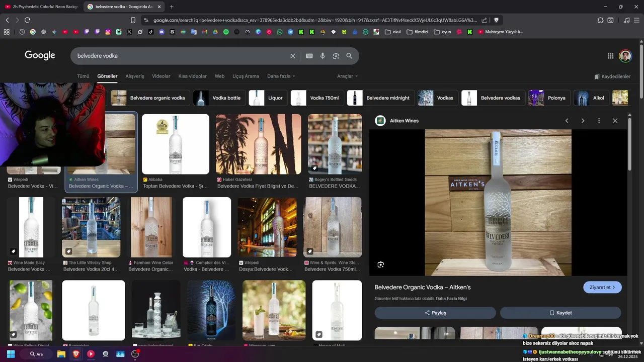644x362 pixels.
Task: Clear the search box with the X icon
Action: (x=293, y=56)
